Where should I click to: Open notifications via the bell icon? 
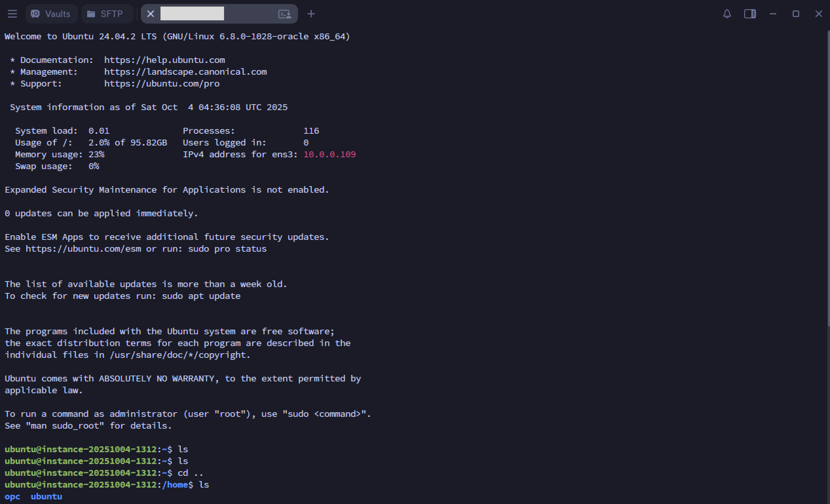(727, 14)
